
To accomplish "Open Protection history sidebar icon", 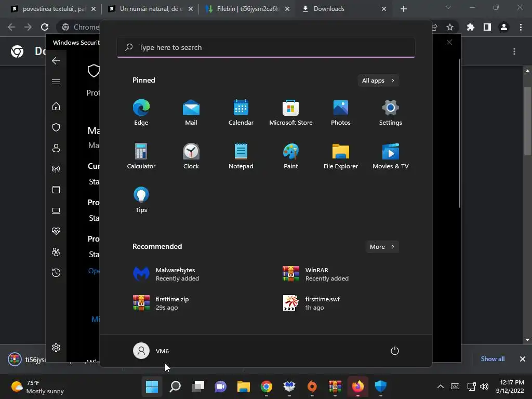I will (56, 272).
